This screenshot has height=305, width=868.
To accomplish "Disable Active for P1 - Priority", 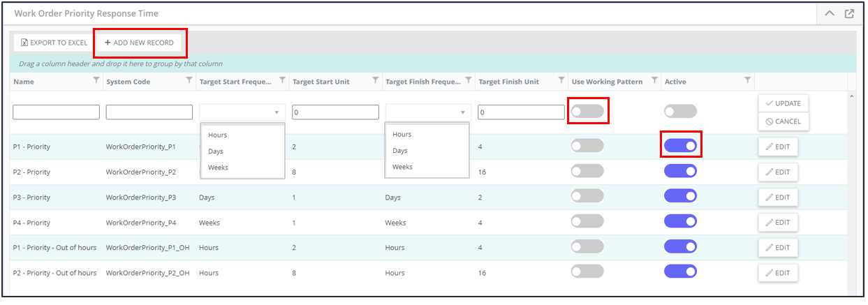I will tap(680, 146).
